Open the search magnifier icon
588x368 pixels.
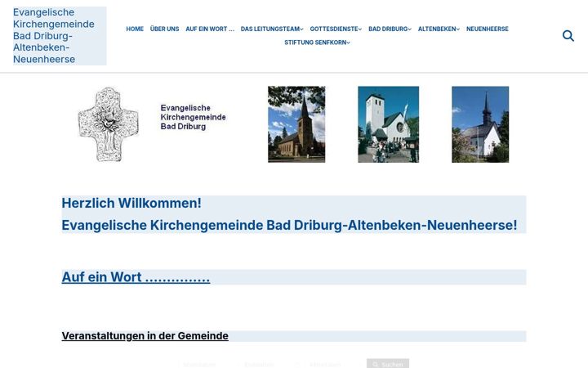tap(568, 36)
